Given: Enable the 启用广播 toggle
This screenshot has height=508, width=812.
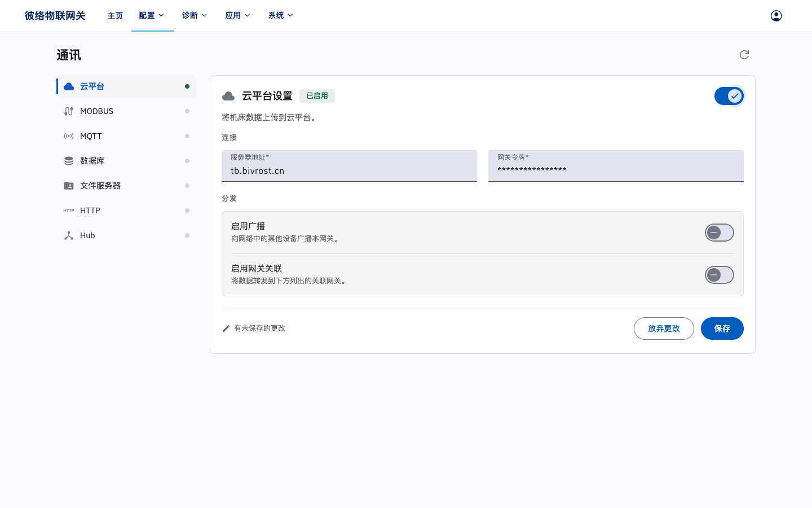Looking at the screenshot, I should [720, 233].
